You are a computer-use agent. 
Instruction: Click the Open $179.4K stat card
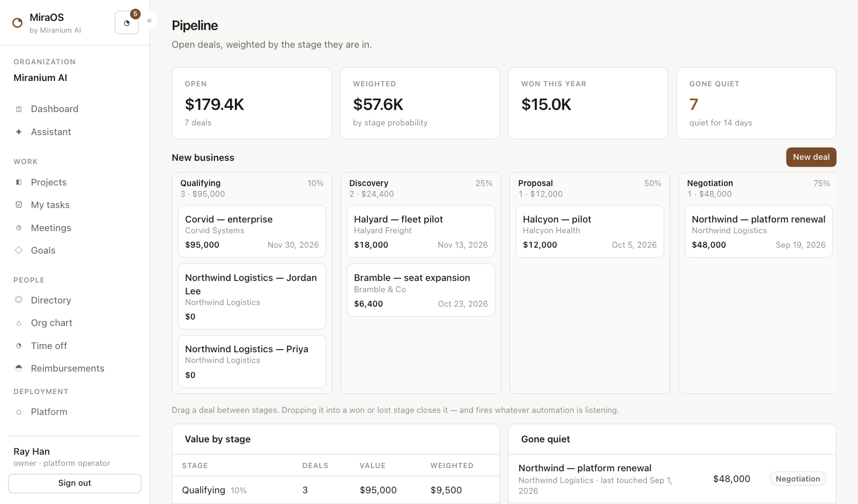point(252,103)
